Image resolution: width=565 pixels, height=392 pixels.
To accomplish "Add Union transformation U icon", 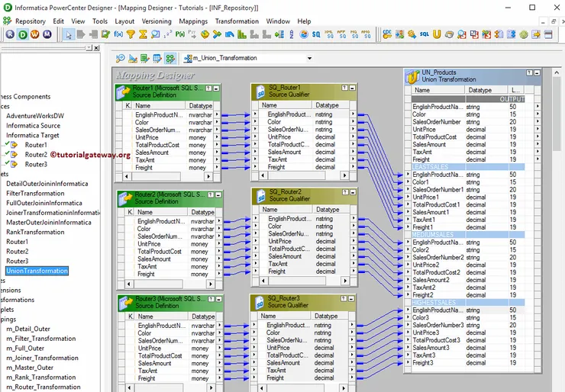I will coord(437,34).
